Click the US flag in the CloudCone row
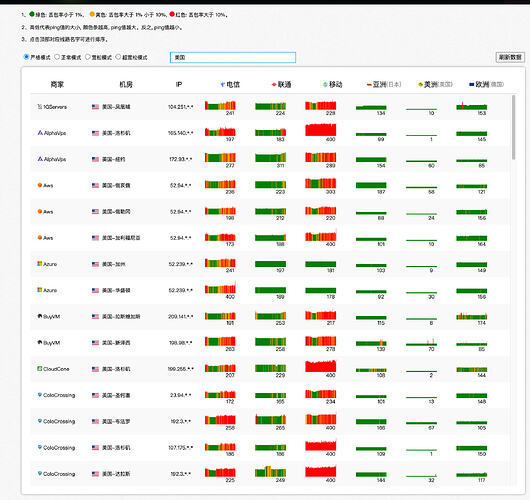The height and width of the screenshot is (500, 530). (95, 369)
